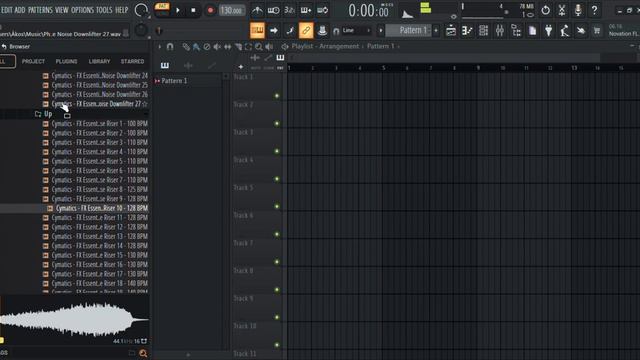640x360 pixels.
Task: Mute Track 5 with its green light
Action: (x=277, y=207)
